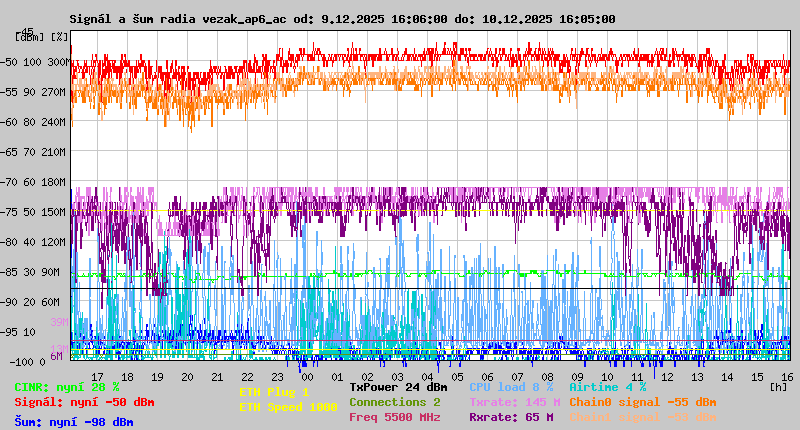Image resolution: width=800 pixels, height=430 pixels.
Task: Click the 00 hour mark on time axis
Action: [309, 377]
